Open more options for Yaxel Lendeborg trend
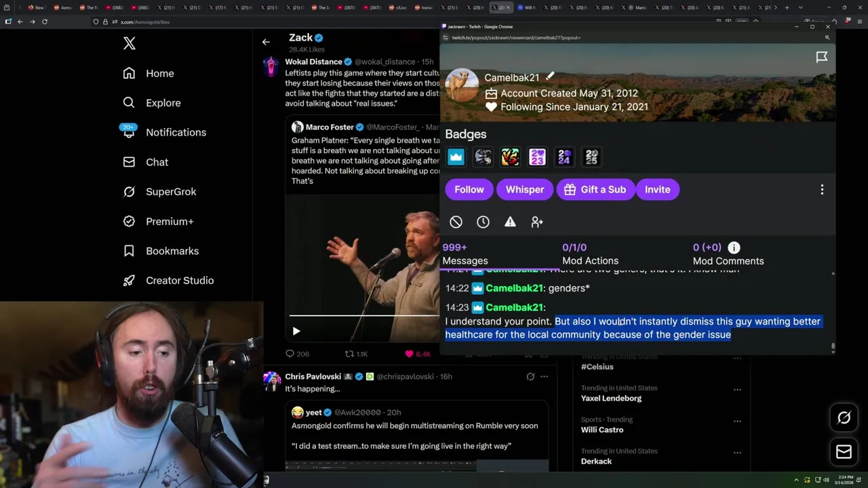 [737, 390]
